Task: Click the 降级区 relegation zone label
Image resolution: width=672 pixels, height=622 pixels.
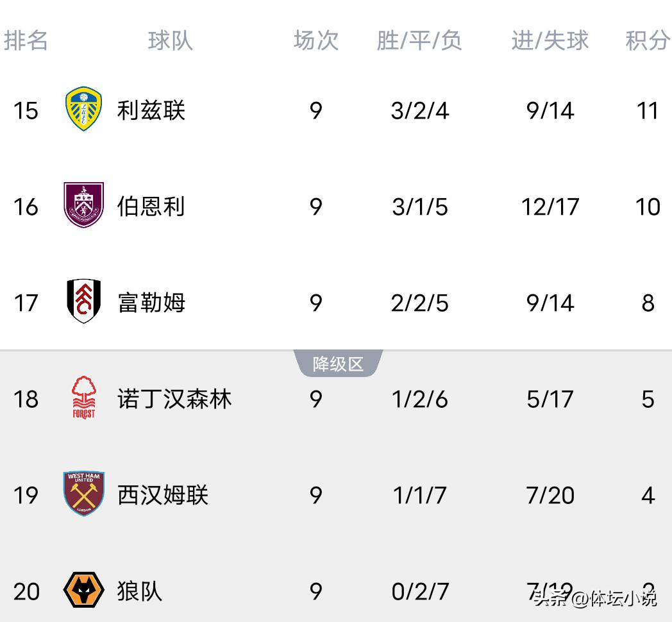Action: pos(338,364)
